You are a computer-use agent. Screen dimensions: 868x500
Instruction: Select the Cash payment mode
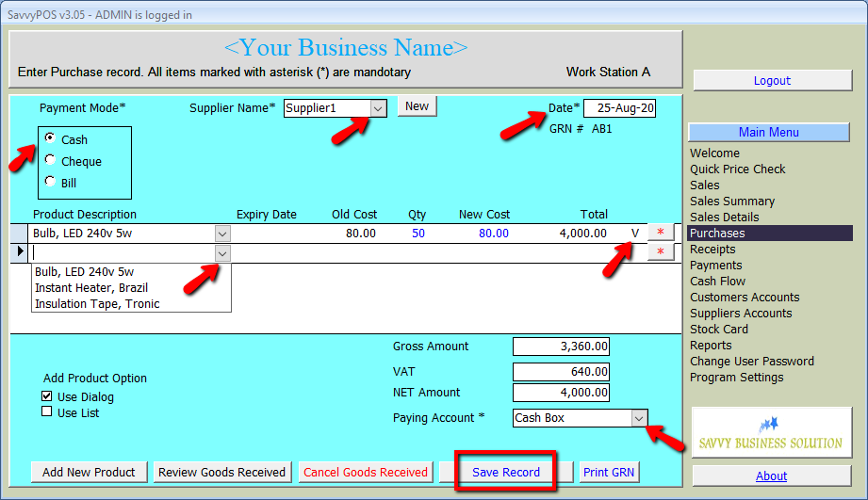50,138
